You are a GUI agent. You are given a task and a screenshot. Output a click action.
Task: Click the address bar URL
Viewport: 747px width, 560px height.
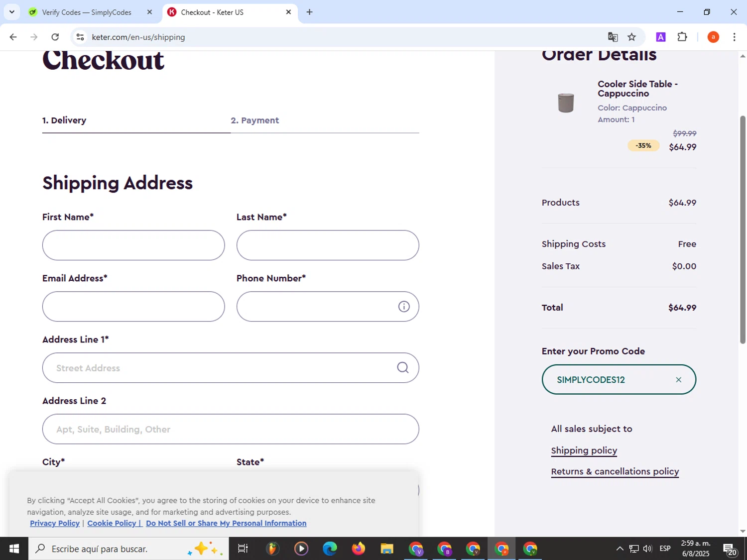(x=138, y=37)
